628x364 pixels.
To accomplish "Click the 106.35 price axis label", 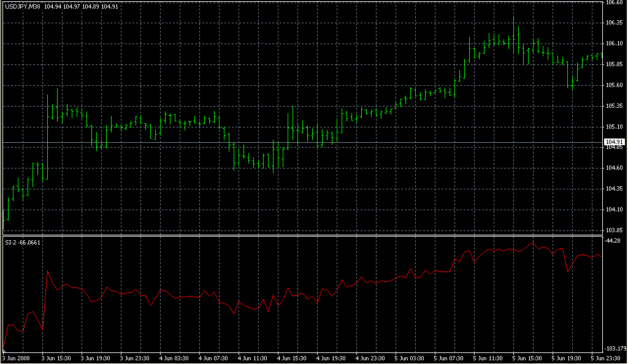I will pos(614,23).
